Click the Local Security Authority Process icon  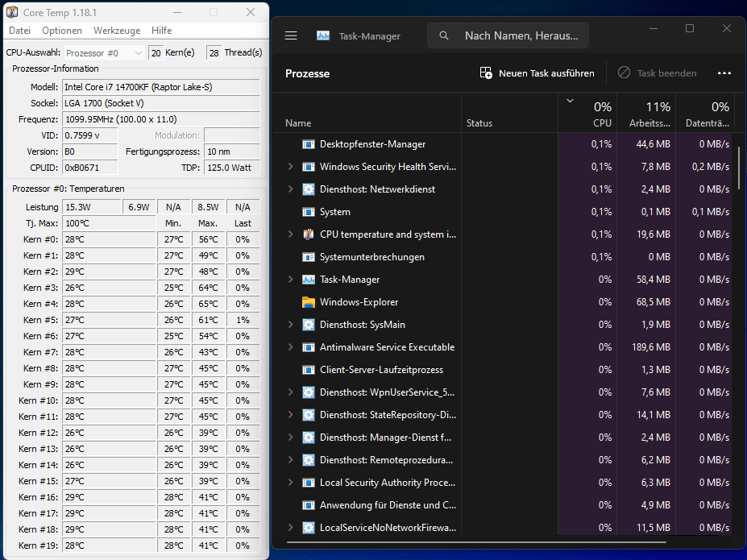(309, 483)
